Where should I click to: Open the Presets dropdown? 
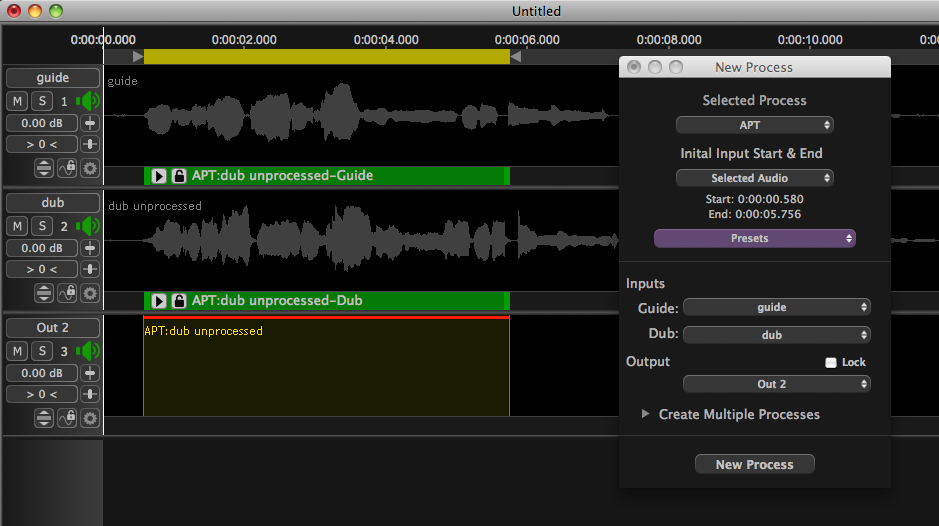[x=754, y=238]
